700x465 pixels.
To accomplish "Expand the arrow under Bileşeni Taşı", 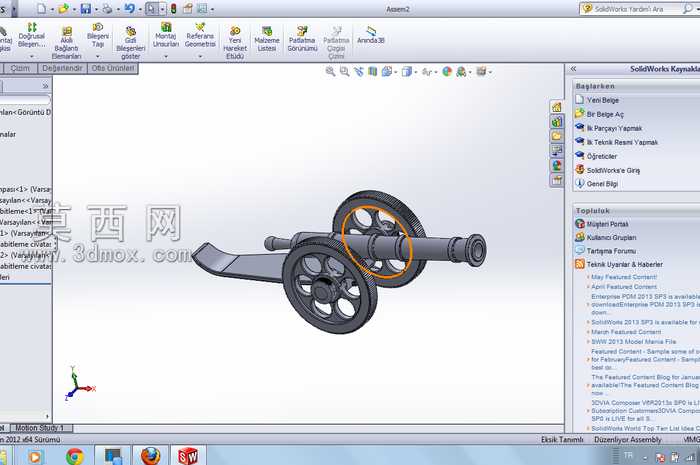I will tap(98, 57).
